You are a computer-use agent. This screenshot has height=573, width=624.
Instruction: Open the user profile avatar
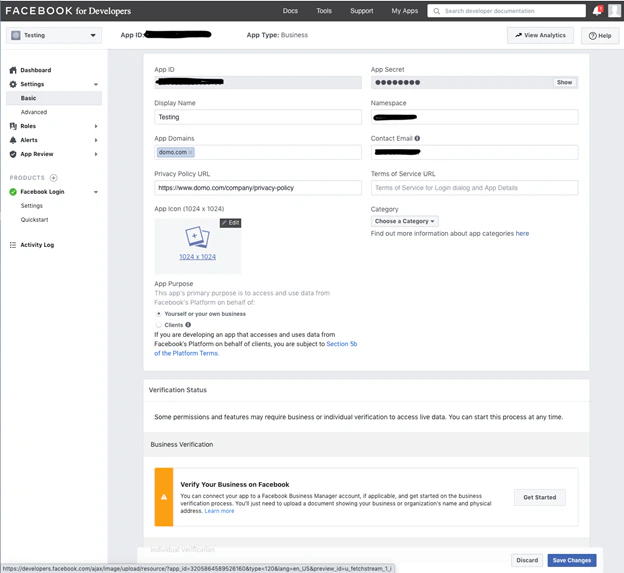point(614,11)
